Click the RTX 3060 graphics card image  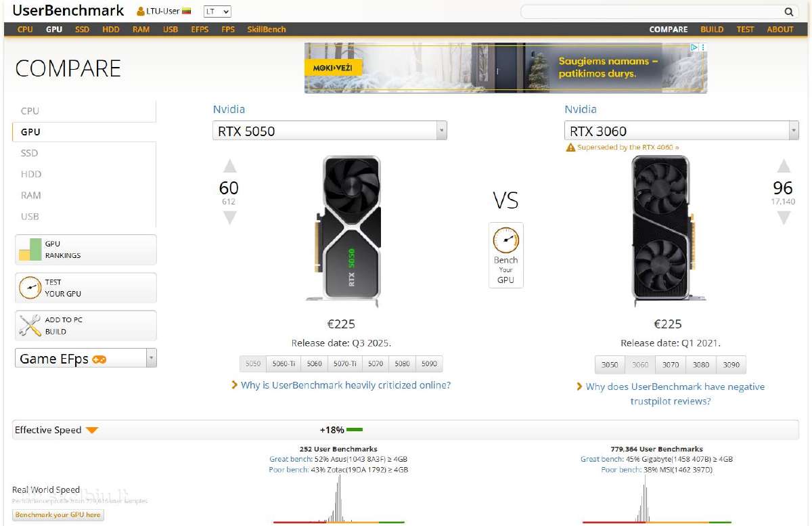(668, 231)
